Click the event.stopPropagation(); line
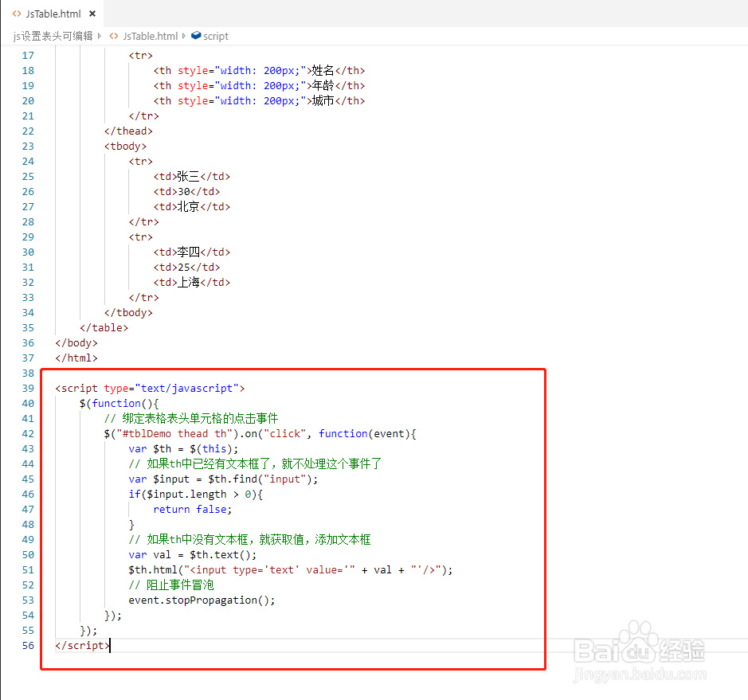The image size is (748, 700). tap(202, 600)
